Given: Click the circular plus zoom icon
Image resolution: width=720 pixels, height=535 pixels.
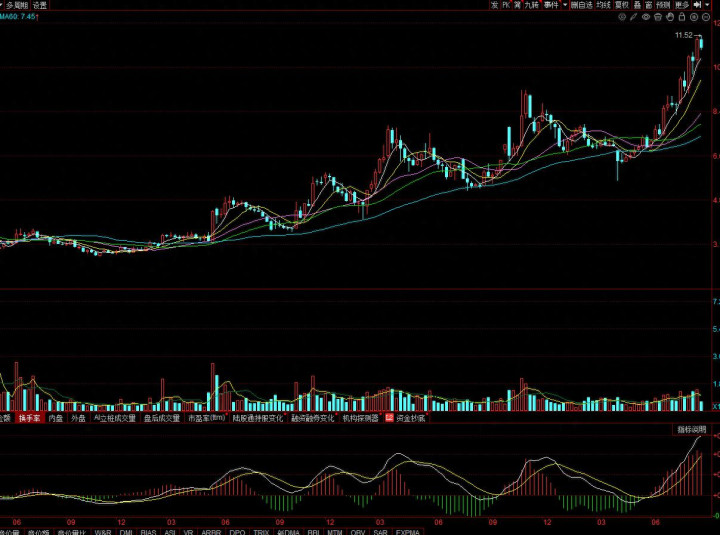Looking at the screenshot, I should coord(693,16).
